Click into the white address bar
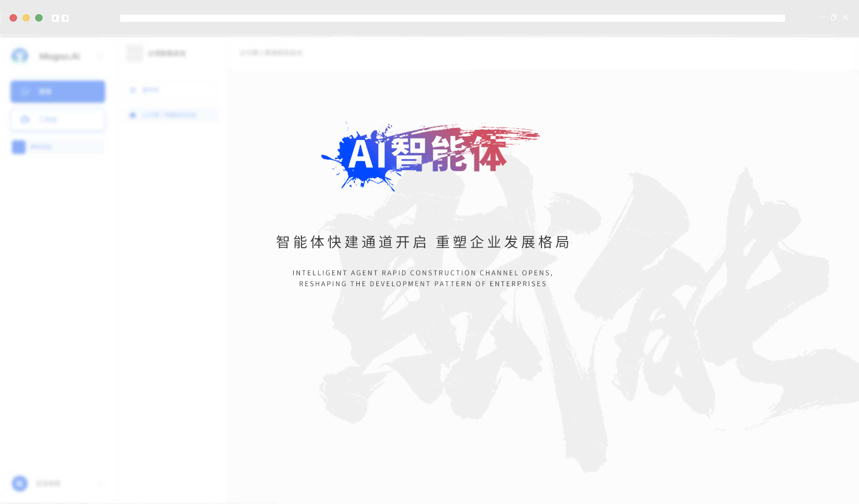 (452, 18)
